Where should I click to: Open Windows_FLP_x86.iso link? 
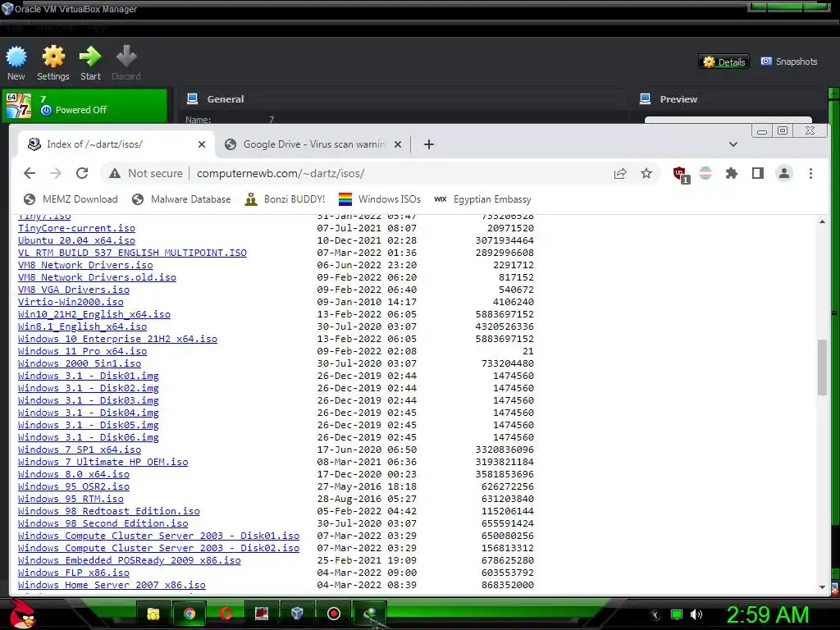[x=73, y=573]
